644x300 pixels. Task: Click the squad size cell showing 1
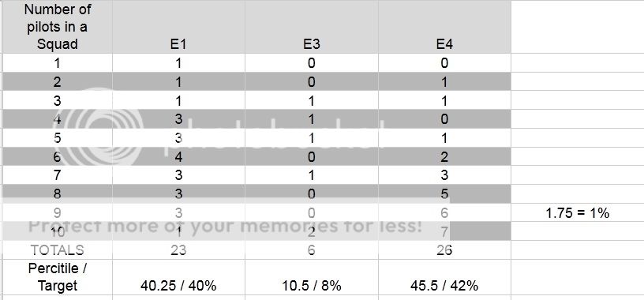pyautogui.click(x=57, y=63)
